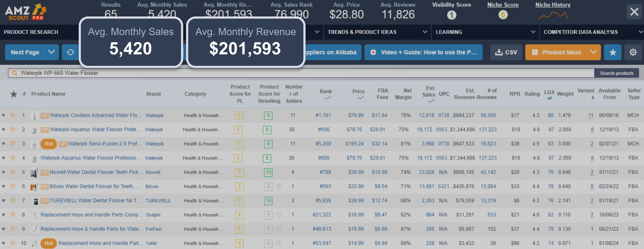The height and width of the screenshot is (249, 644).
Task: Click the TUREWELL product thumbnail image
Action: coord(35,201)
